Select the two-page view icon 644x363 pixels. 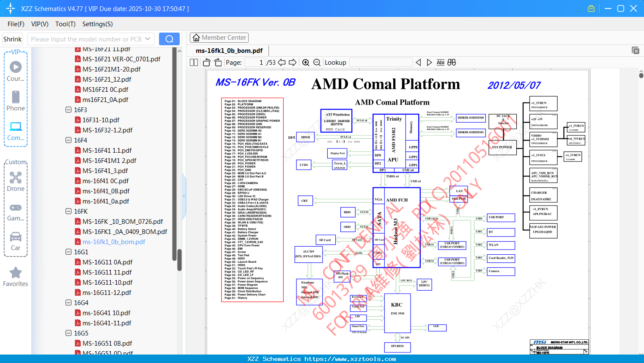point(193,62)
